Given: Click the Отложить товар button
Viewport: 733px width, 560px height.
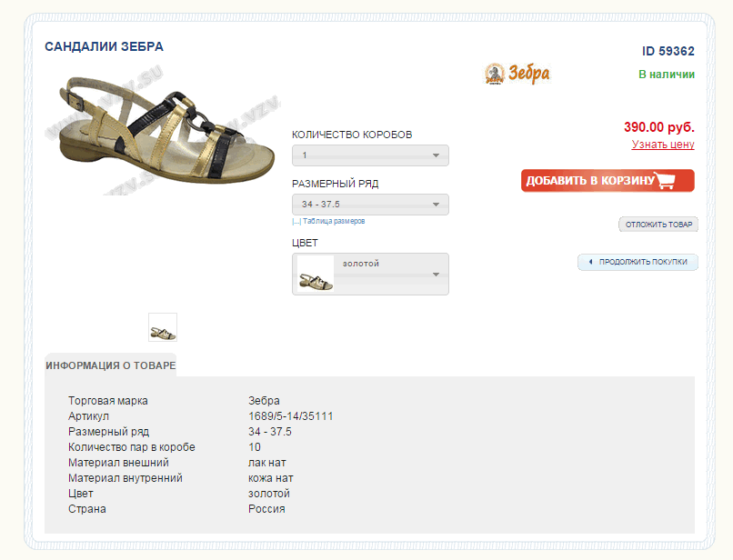Looking at the screenshot, I should click(x=658, y=225).
